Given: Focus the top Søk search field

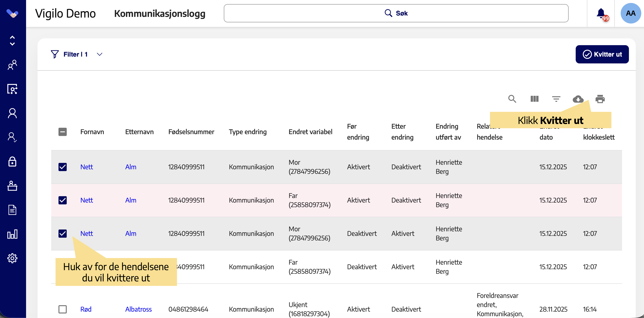Looking at the screenshot, I should pyautogui.click(x=396, y=13).
